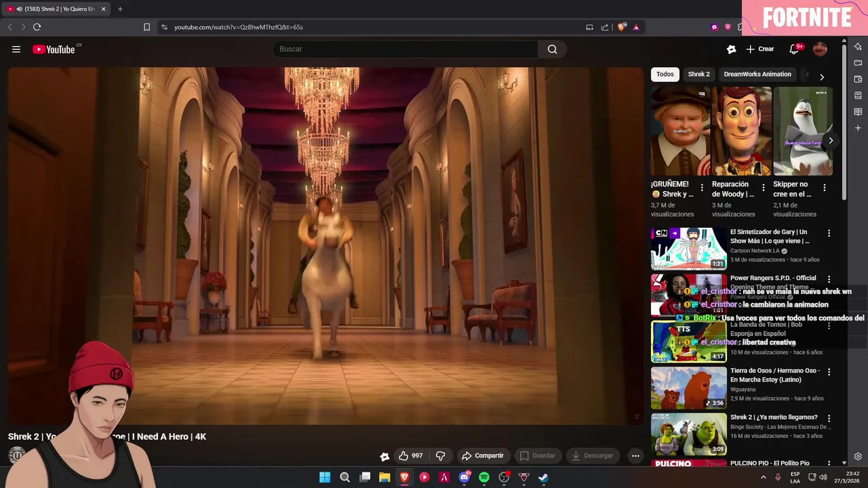
Task: Open the YouTube notifications bell
Action: 794,49
